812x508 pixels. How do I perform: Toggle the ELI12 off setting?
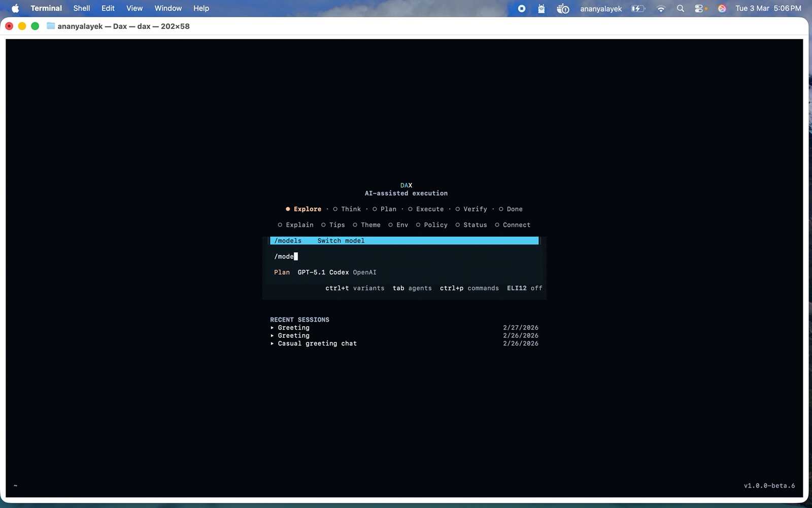point(524,288)
